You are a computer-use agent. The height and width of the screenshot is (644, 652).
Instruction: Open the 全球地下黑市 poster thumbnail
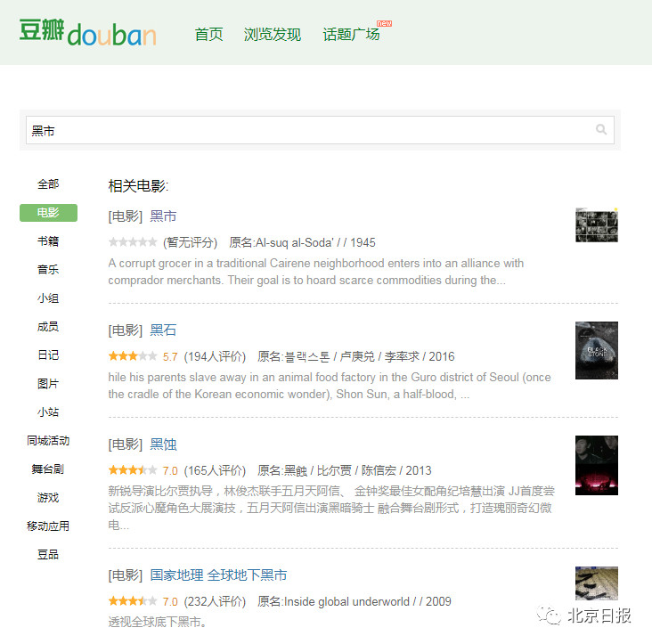596,583
